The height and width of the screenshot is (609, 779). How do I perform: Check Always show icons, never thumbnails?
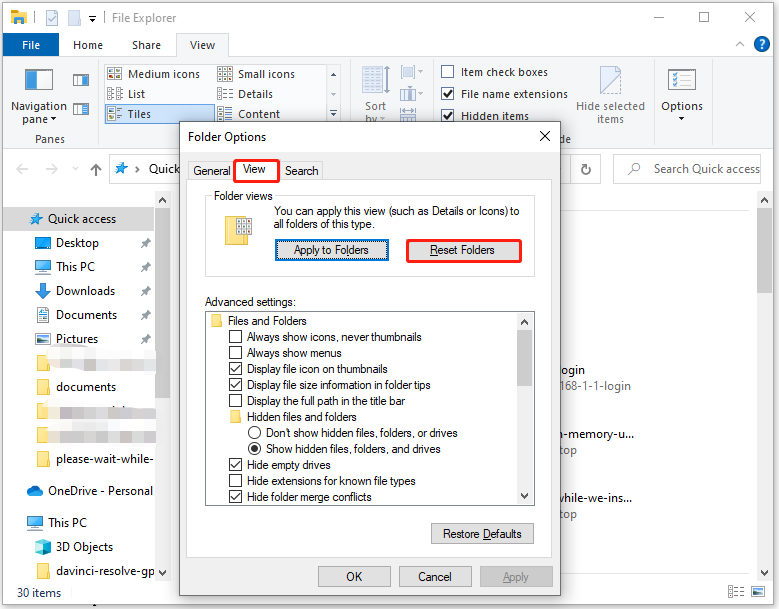click(x=235, y=337)
